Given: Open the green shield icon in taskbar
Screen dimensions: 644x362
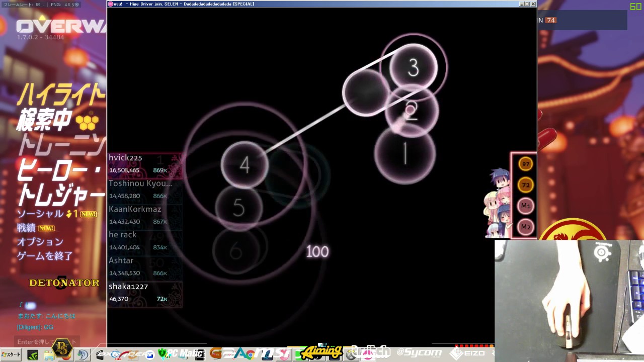Looking at the screenshot, I should tap(163, 354).
